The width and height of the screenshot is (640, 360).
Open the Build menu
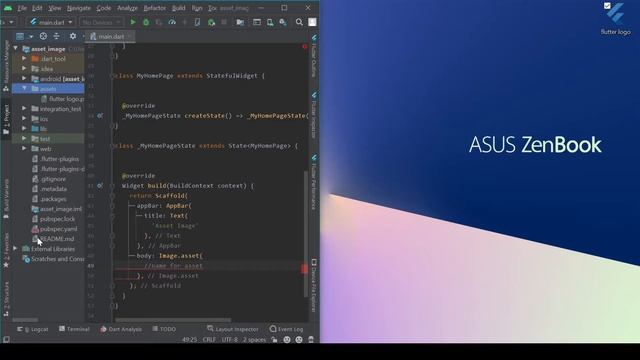pyautogui.click(x=178, y=8)
